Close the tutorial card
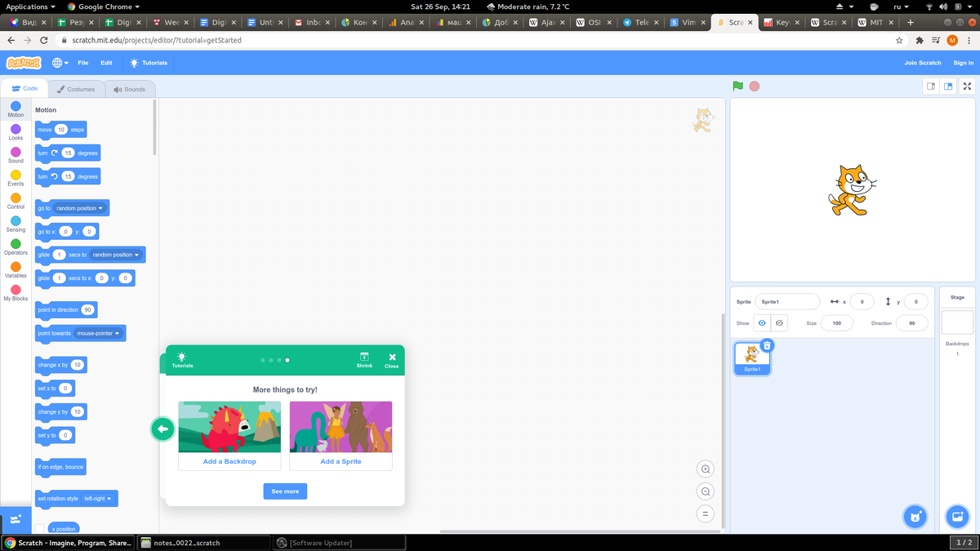This screenshot has width=980, height=551. (392, 359)
